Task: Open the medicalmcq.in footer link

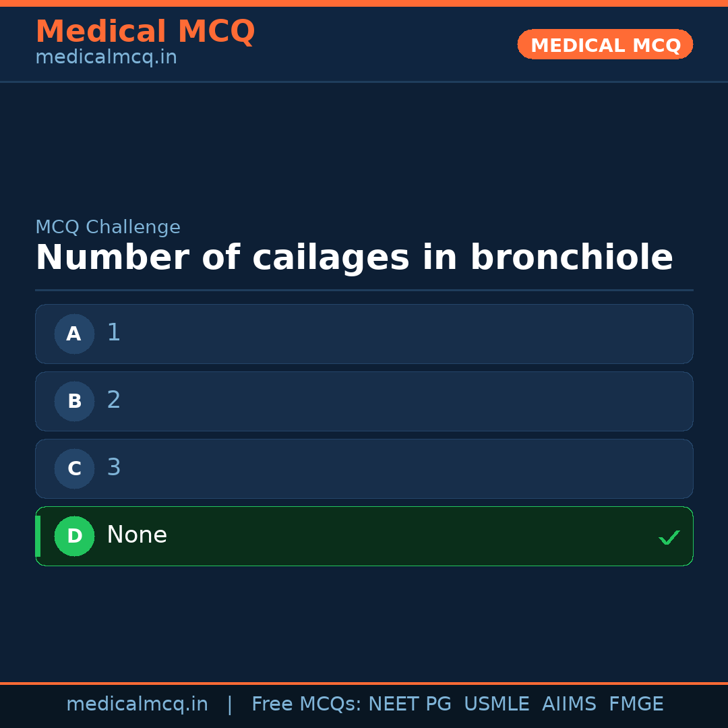Action: tap(138, 703)
